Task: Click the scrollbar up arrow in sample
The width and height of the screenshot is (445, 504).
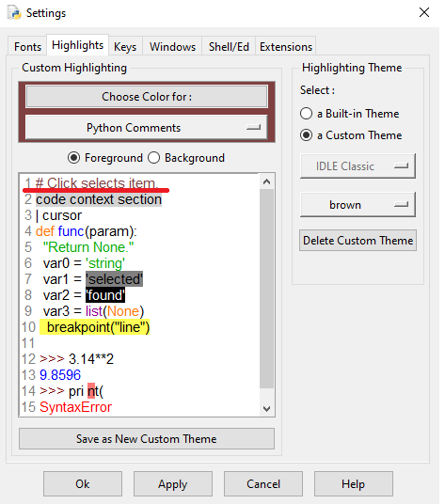Action: click(266, 181)
